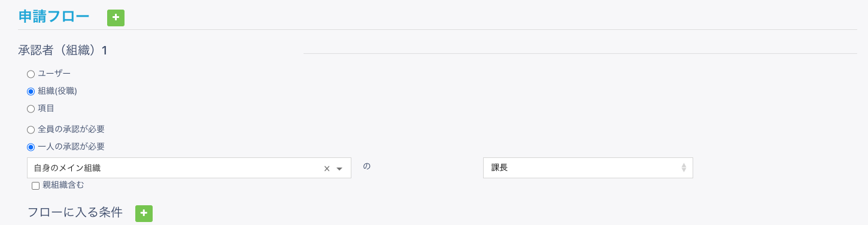Click the green plus next to 申請フロー
868x225 pixels.
tap(116, 18)
